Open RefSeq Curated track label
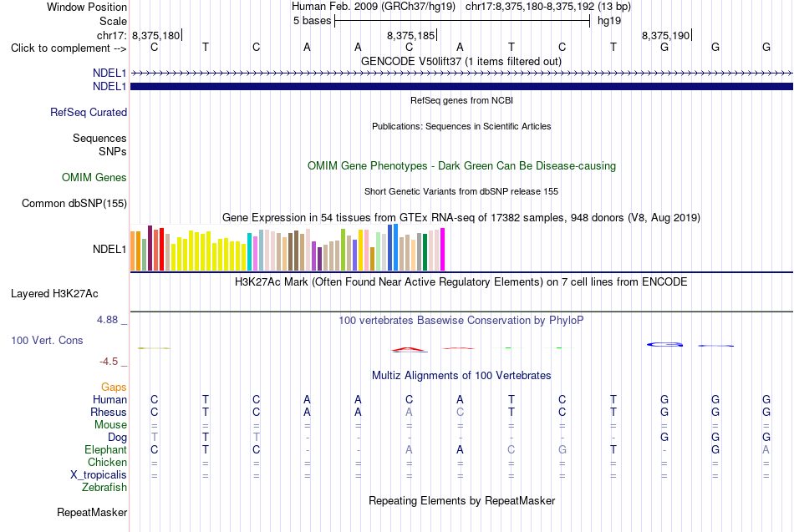This screenshot has height=532, width=794. [x=88, y=113]
